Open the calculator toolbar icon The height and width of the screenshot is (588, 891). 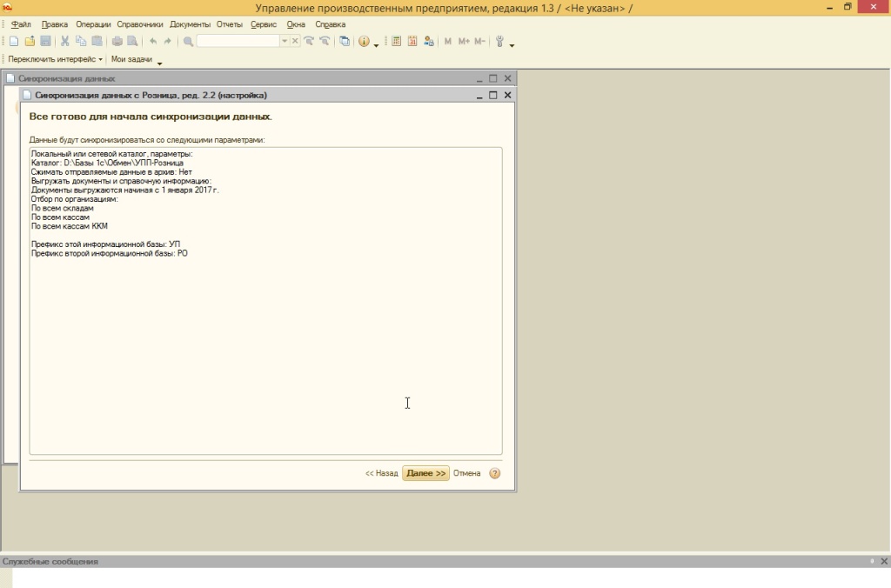tap(397, 42)
